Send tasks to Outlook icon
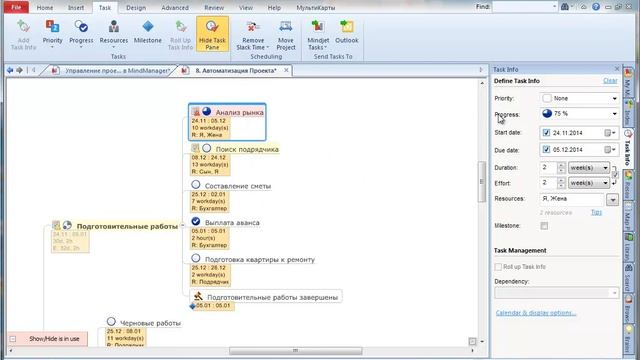Screen dimensions: 640x360 [347, 27]
